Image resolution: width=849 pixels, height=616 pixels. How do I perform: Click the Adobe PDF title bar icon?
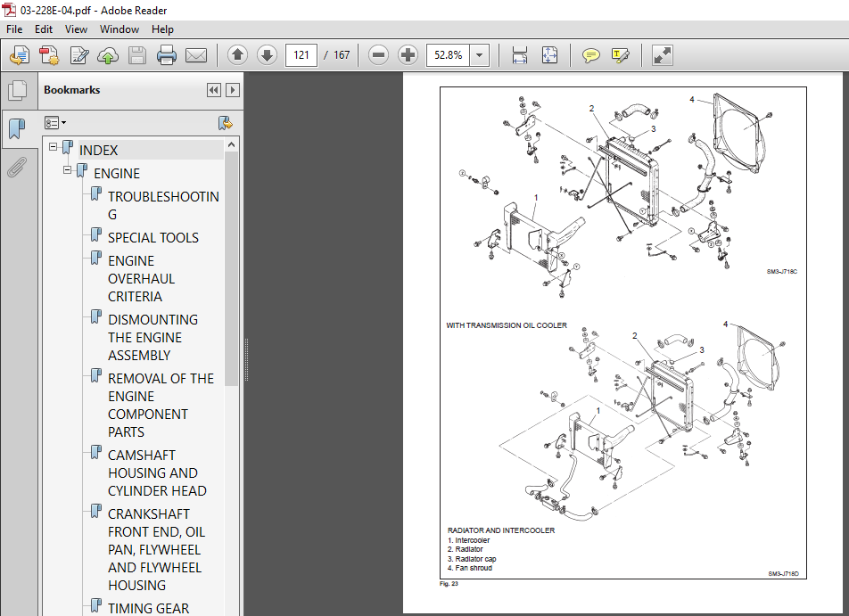pyautogui.click(x=9, y=10)
